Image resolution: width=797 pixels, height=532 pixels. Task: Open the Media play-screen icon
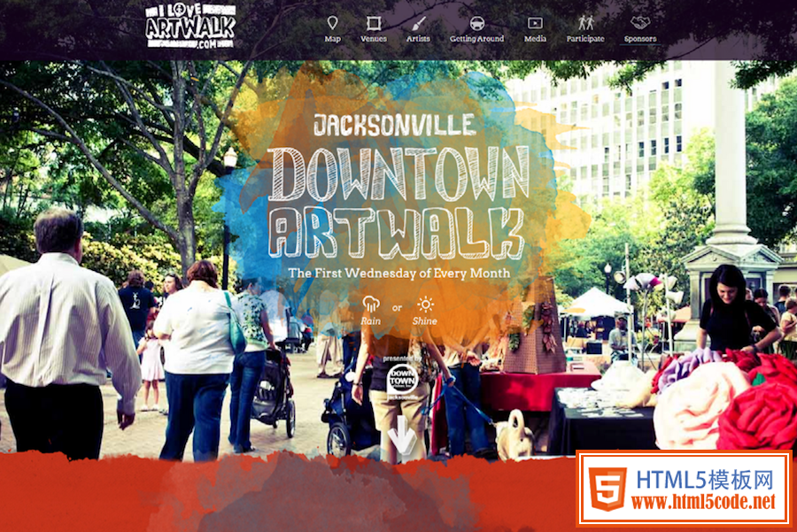click(535, 23)
